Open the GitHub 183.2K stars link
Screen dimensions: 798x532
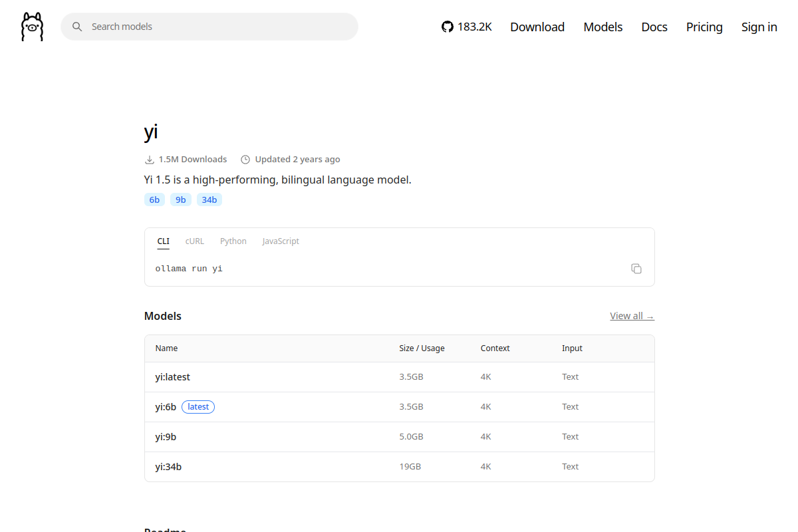coord(467,27)
